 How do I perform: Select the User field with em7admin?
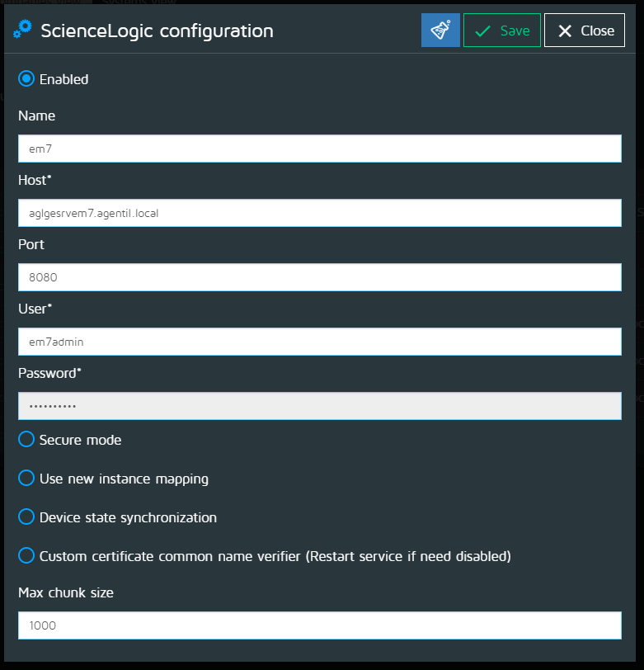pyautogui.click(x=319, y=342)
